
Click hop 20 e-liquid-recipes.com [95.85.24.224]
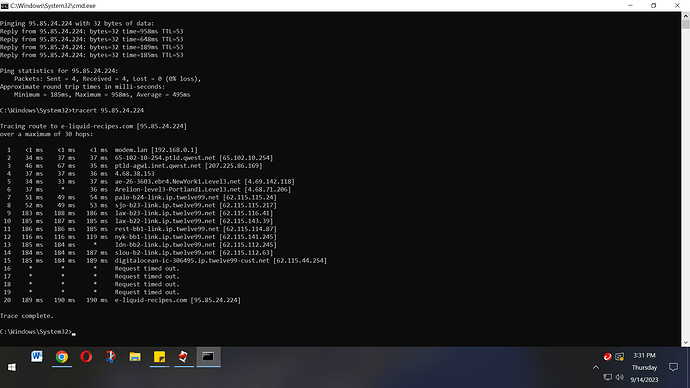coord(178,300)
